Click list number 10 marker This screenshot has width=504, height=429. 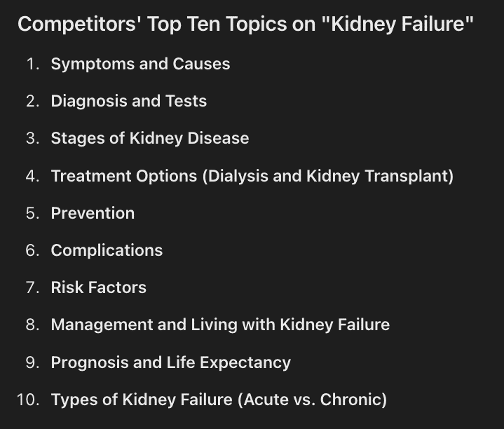pyautogui.click(x=28, y=400)
